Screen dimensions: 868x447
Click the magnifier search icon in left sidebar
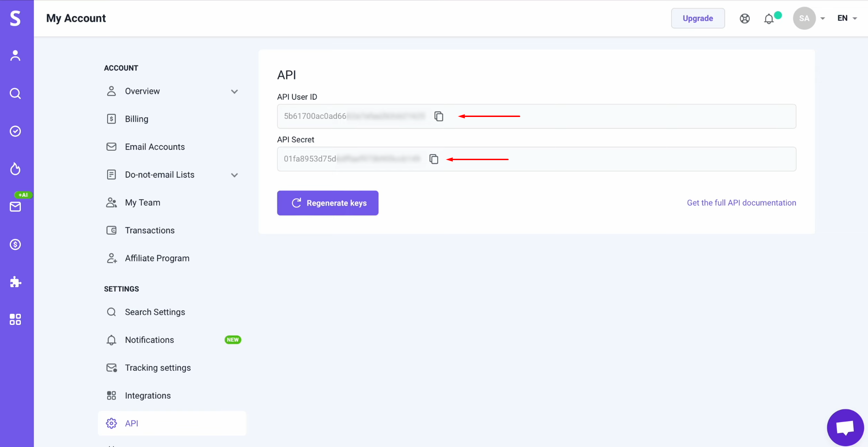tap(15, 93)
